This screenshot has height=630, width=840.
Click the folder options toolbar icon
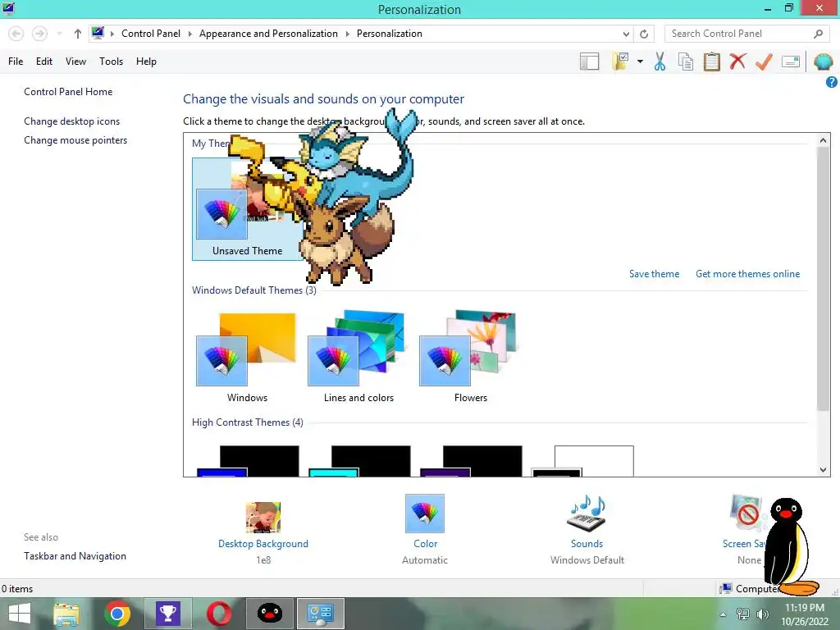pos(620,62)
